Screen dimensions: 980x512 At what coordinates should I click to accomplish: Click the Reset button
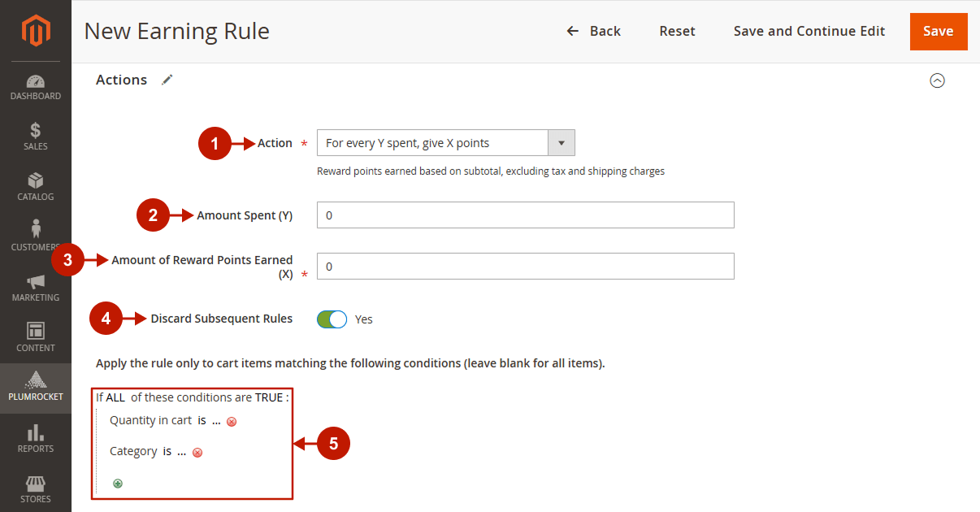coord(677,31)
